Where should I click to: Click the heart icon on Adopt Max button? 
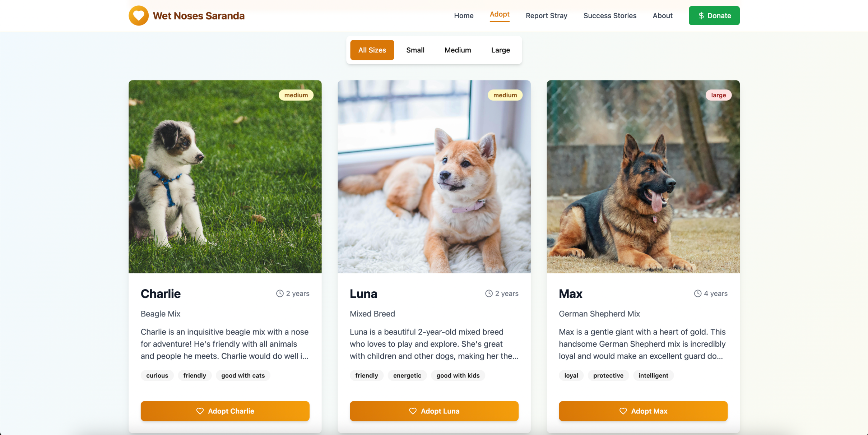(x=623, y=411)
